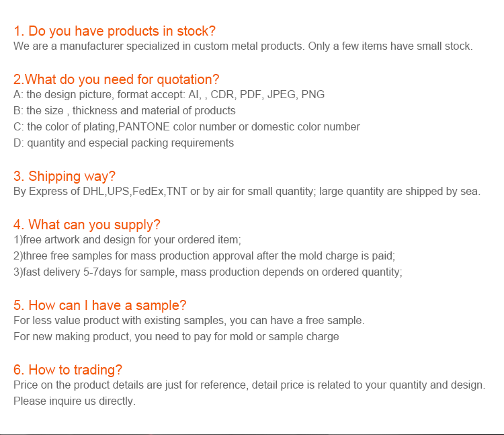Click line C about PANTONE color number

pyautogui.click(x=187, y=126)
